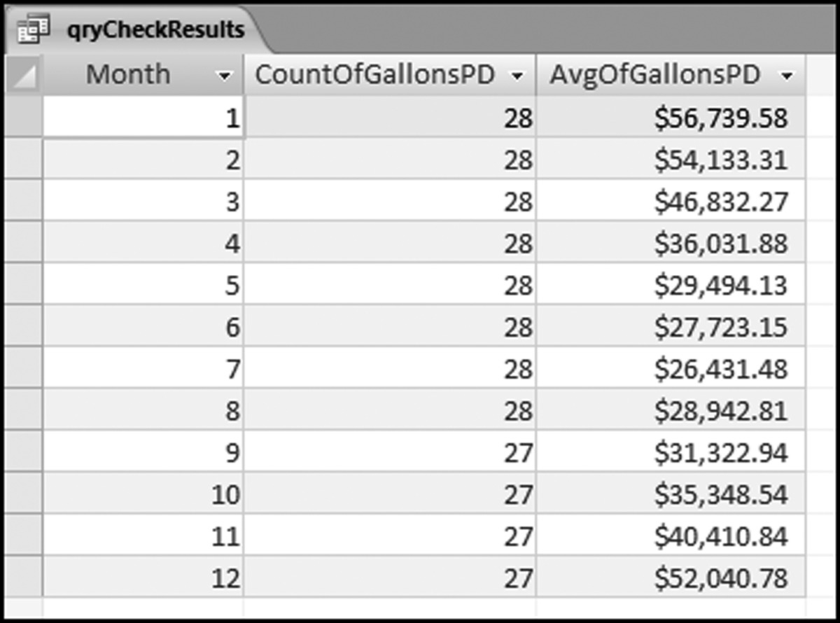Open the Month column dropdown arrow

click(225, 76)
